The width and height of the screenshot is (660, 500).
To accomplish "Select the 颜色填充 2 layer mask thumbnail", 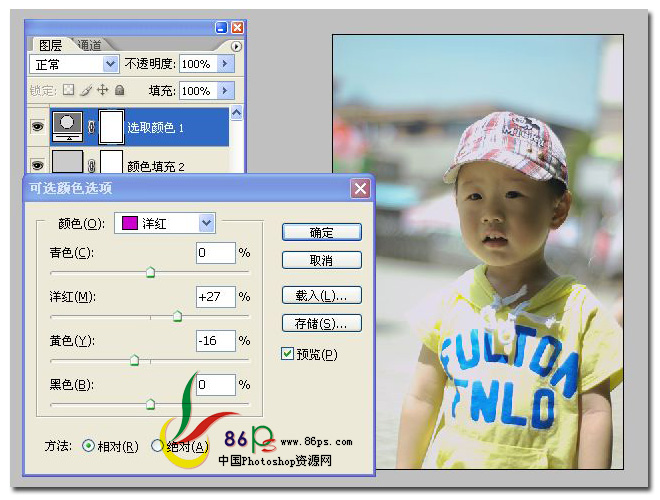I will click(x=111, y=162).
